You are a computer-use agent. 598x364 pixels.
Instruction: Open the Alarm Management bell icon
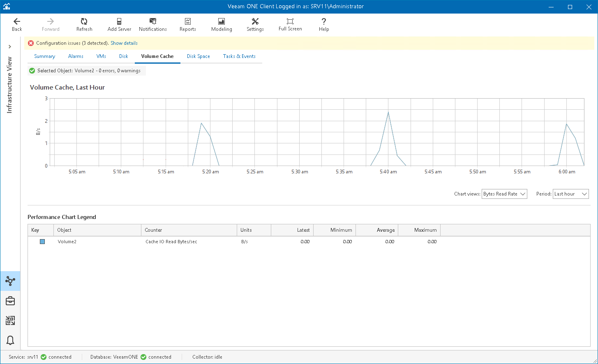coord(10,340)
